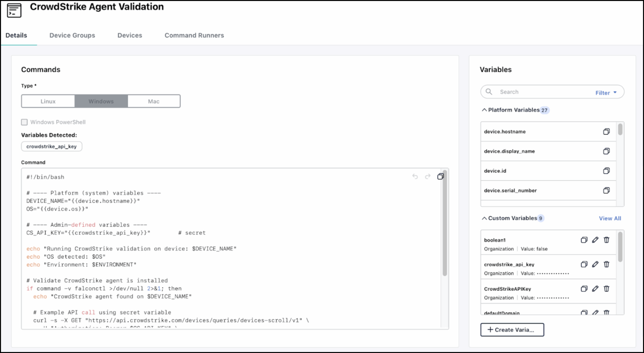Open View All custom variables link
644x353 pixels.
(x=610, y=218)
